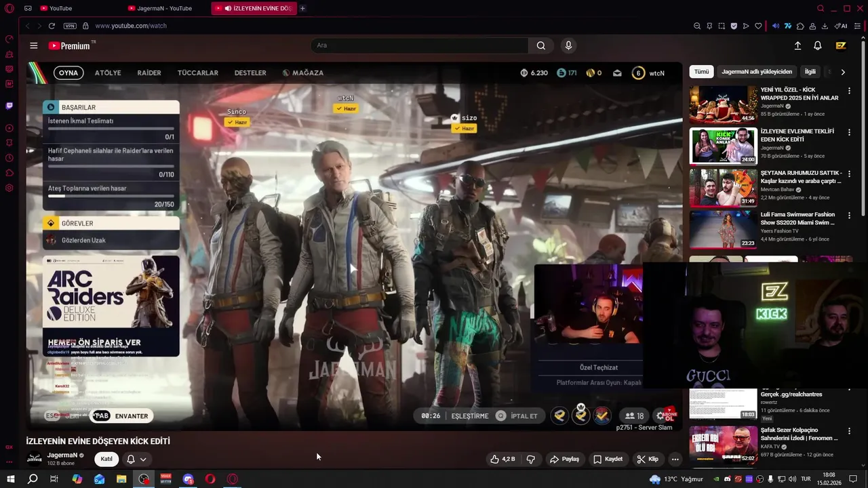Start voice search with microphone

568,45
